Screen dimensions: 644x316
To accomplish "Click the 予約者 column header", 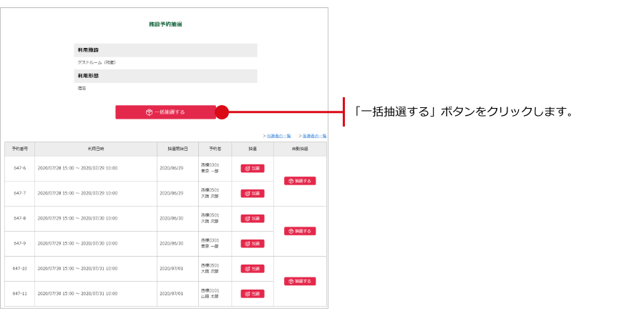I will pyautogui.click(x=215, y=149).
